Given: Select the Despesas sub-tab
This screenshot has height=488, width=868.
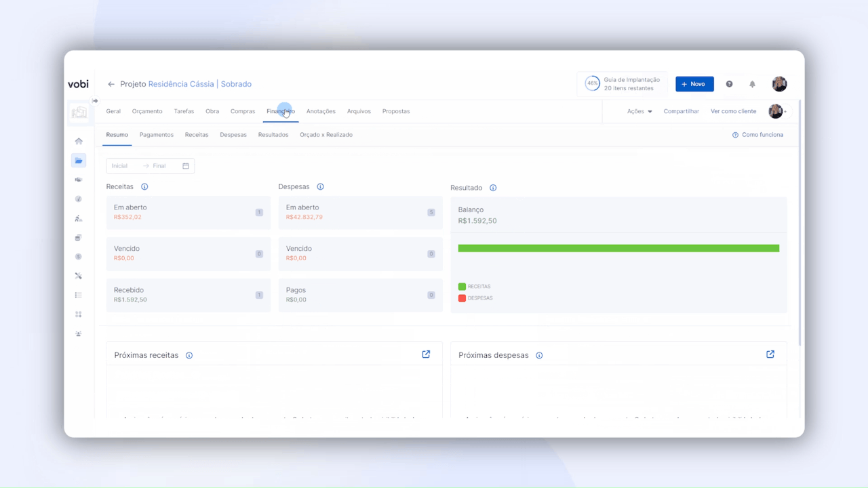Looking at the screenshot, I should [x=233, y=135].
